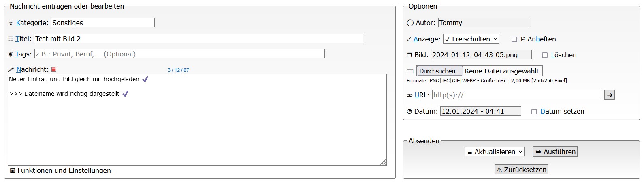
Task: Click the Kategorie input field
Action: pos(102,23)
